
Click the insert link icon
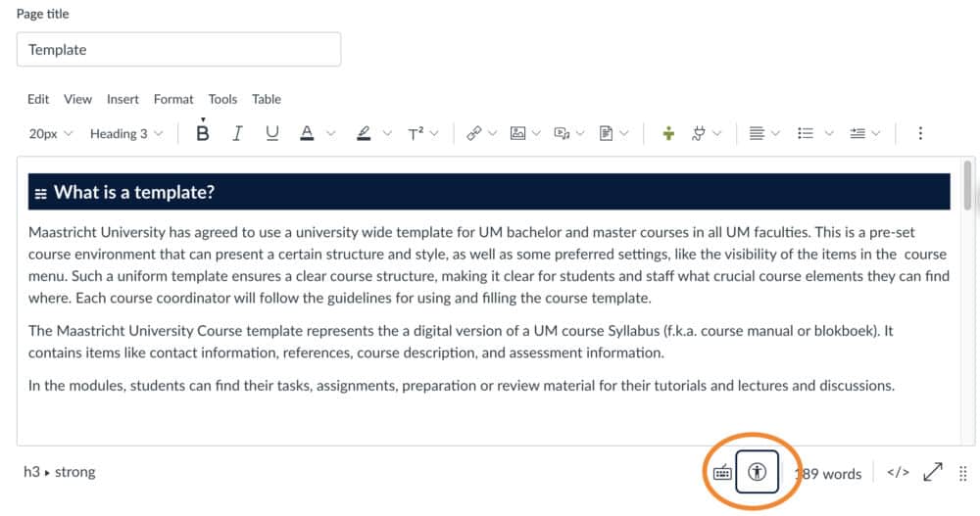(473, 133)
